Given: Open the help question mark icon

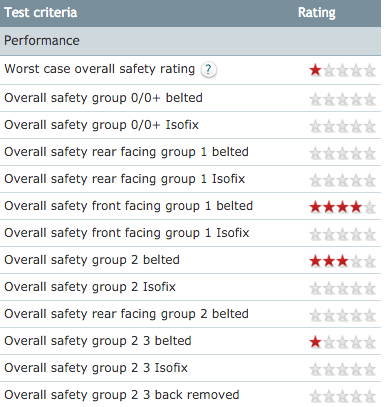Looking at the screenshot, I should [x=209, y=70].
